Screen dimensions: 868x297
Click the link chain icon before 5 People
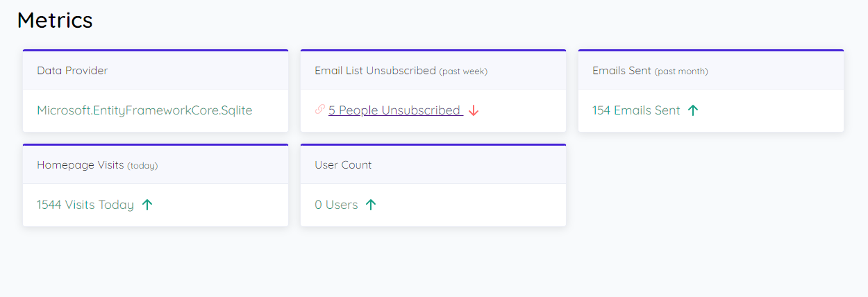click(319, 110)
